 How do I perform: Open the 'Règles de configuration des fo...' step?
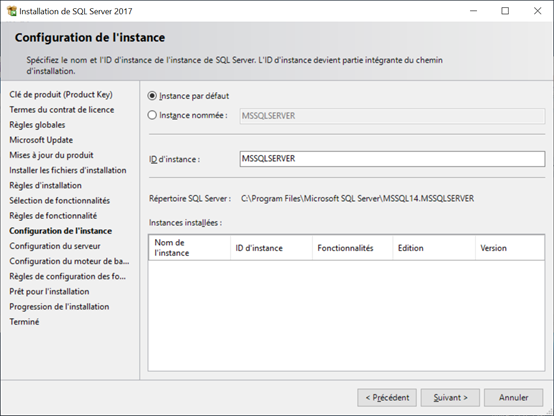67,276
